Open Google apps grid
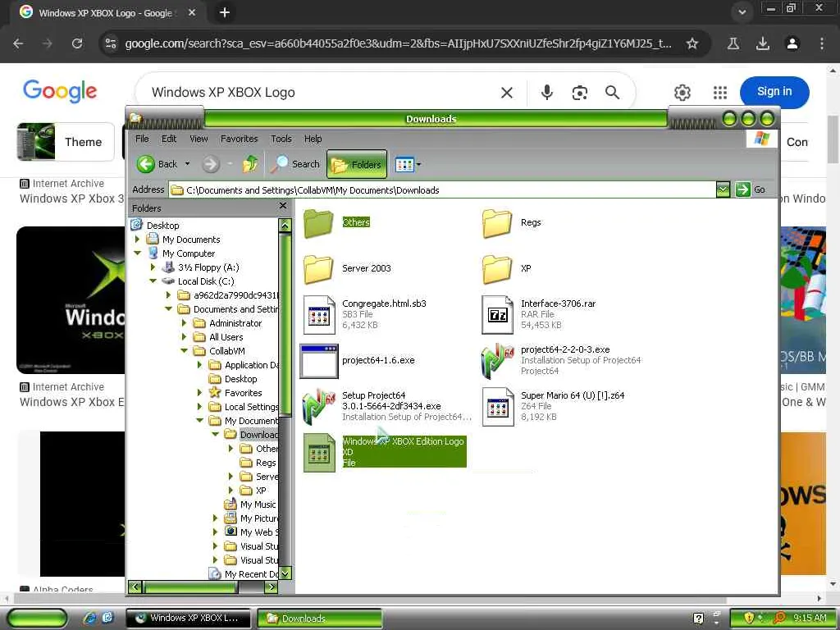840x630 pixels. pos(720,93)
